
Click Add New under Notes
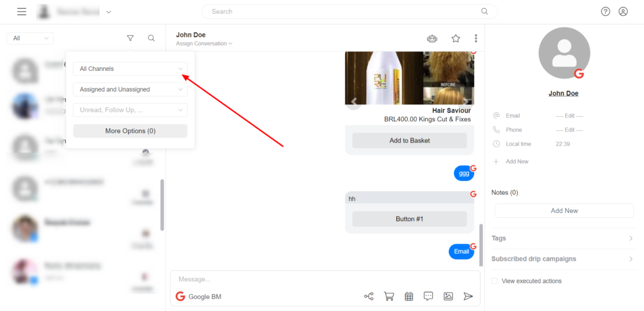click(x=564, y=210)
